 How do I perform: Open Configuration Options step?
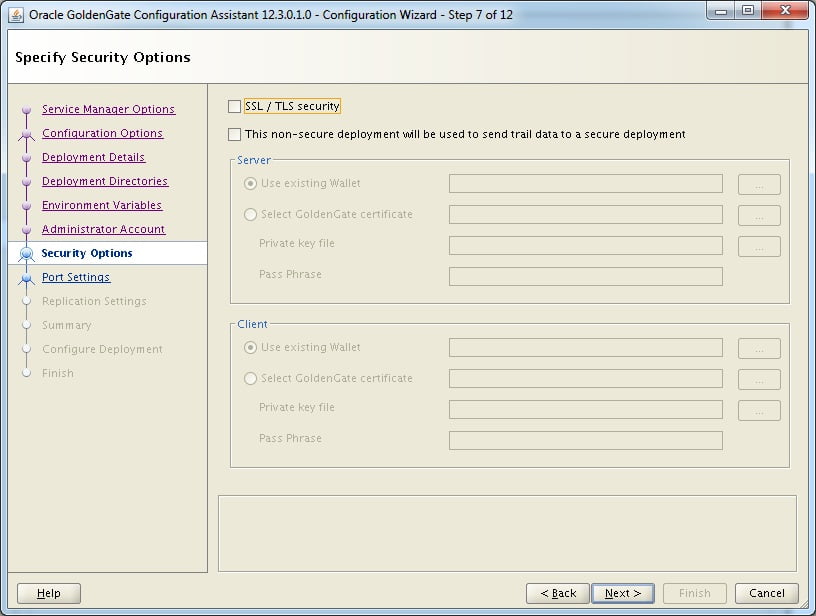[x=103, y=133]
